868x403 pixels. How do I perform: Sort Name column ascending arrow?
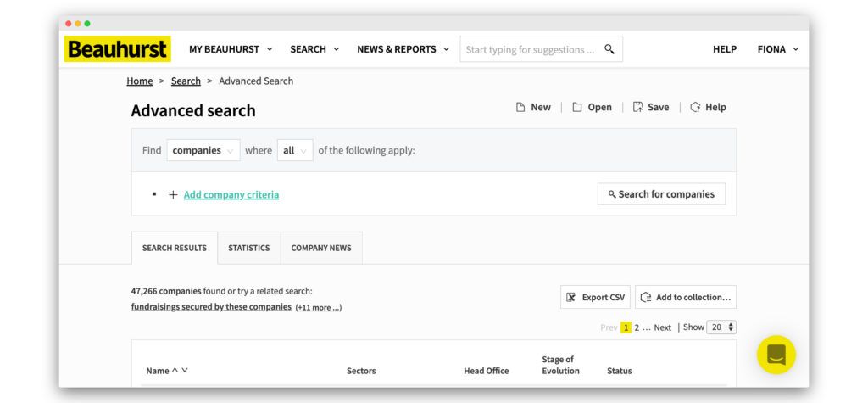(x=175, y=370)
